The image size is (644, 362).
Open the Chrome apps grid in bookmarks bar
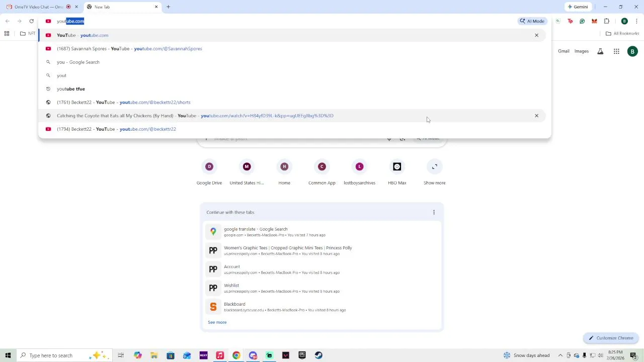click(7, 34)
